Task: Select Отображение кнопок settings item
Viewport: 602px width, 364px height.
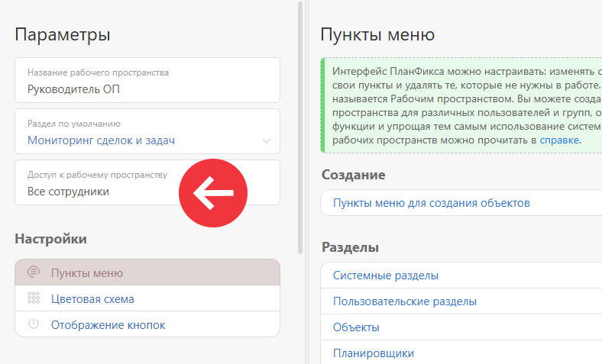Action: 147,324
